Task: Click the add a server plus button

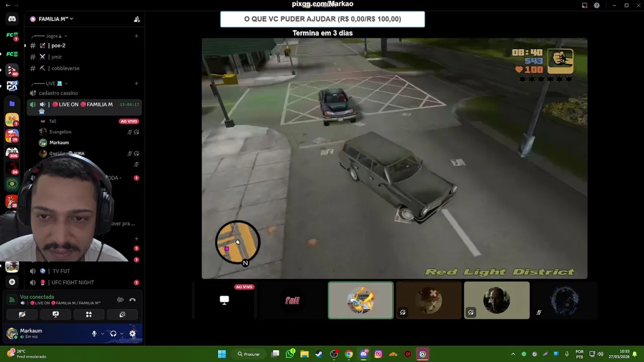Action: (x=12, y=282)
